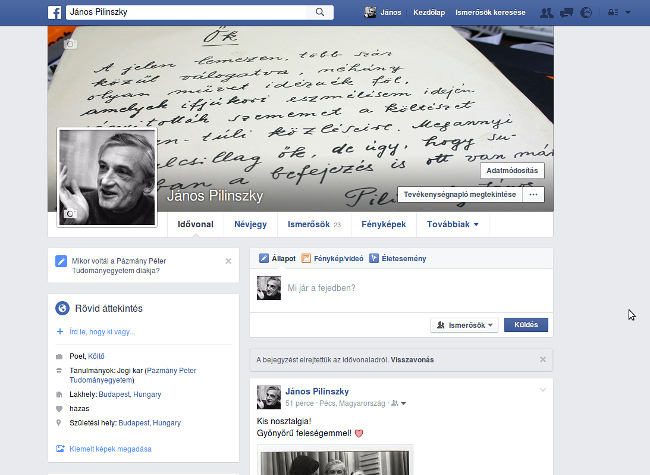Click the pencil icon beside the Pázmány Péter question
This screenshot has width=650, height=475.
(61, 261)
